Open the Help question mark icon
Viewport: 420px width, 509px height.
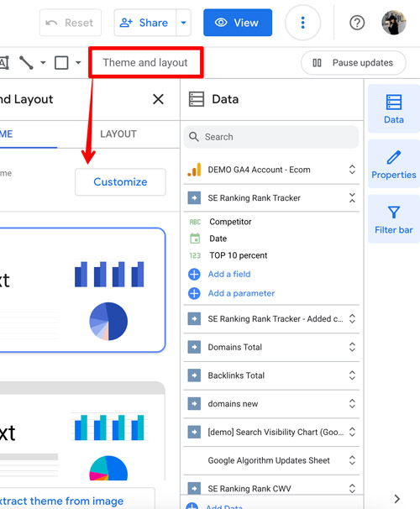[x=357, y=23]
